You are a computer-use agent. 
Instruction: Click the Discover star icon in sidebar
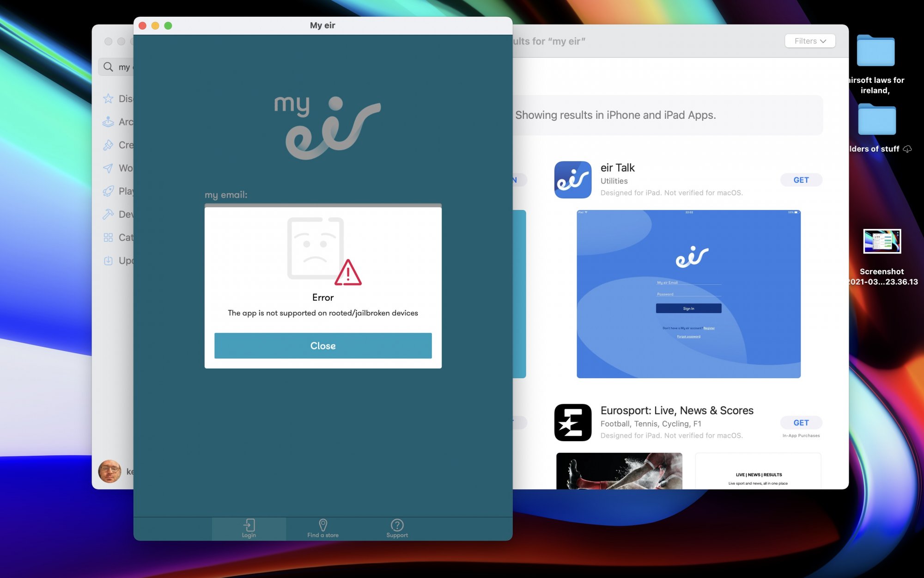tap(108, 98)
